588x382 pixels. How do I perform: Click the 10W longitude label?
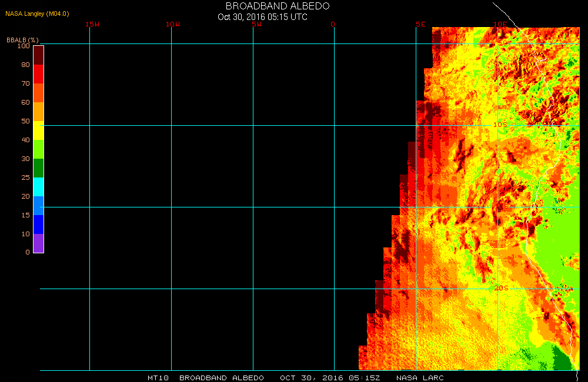pyautogui.click(x=172, y=24)
